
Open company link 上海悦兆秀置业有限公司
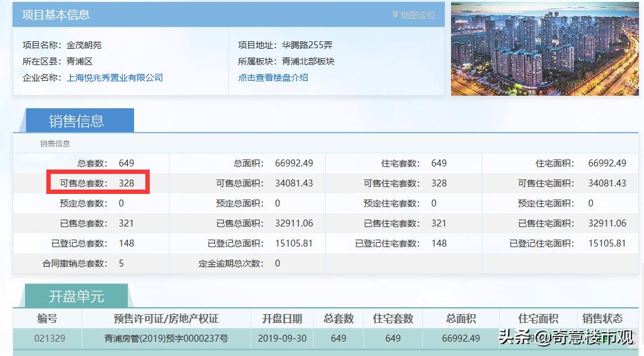pos(115,78)
